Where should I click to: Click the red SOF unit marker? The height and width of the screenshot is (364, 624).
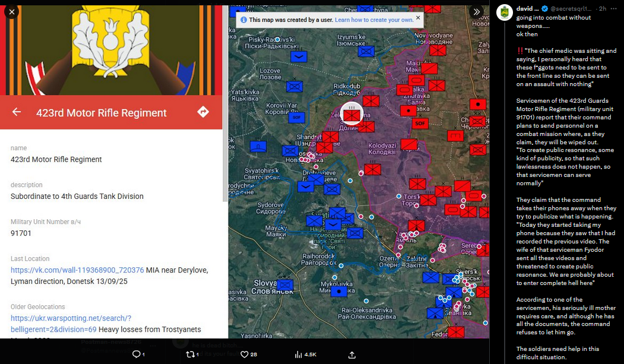pos(420,124)
